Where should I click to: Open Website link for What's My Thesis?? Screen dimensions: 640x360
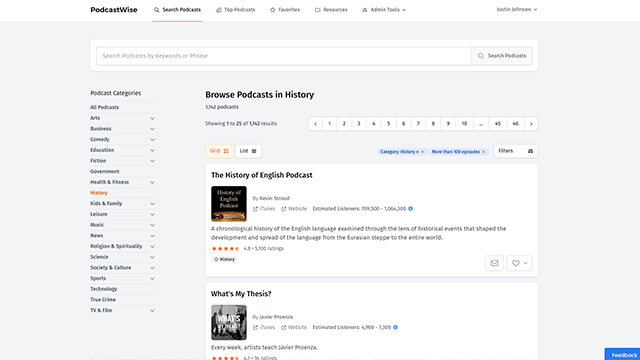pos(294,327)
